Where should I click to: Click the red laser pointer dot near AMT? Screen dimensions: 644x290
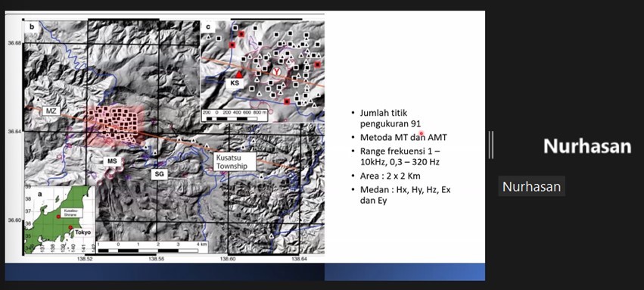[421, 133]
